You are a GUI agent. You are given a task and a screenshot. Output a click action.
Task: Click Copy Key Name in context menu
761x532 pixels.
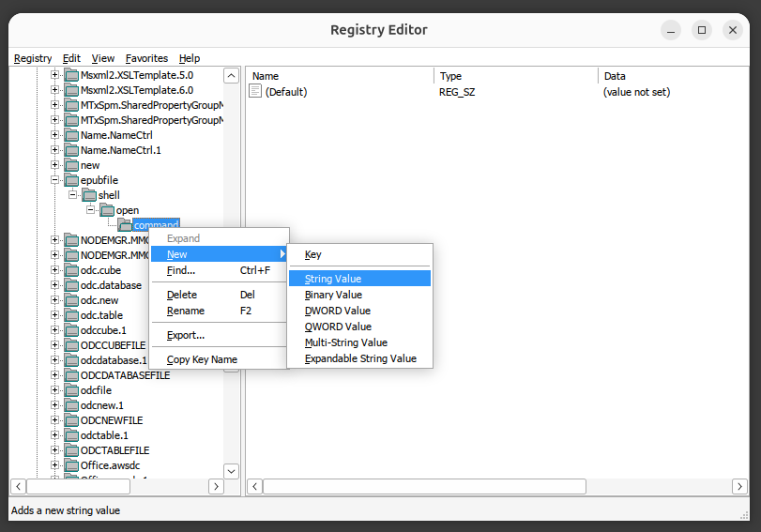202,359
